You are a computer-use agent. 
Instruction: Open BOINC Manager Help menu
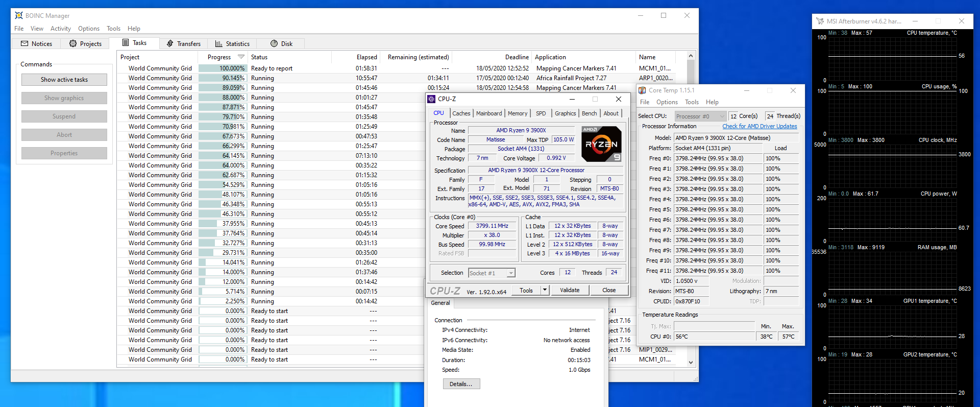point(134,29)
